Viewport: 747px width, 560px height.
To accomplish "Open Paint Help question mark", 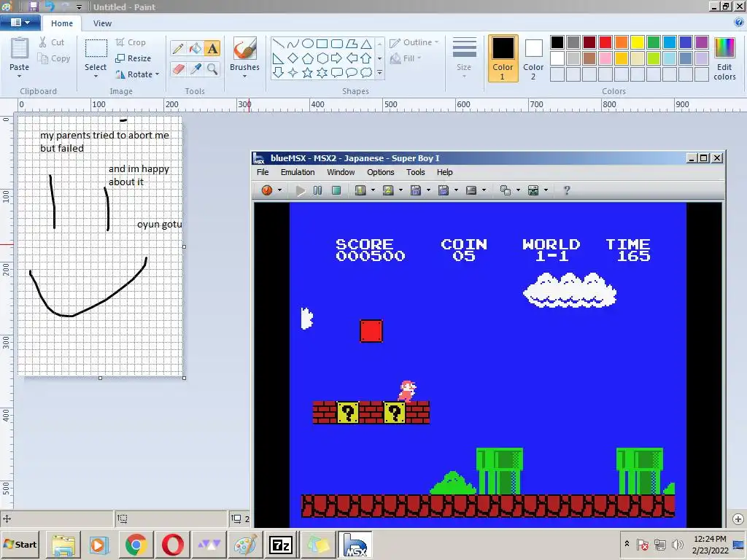I will pos(739,22).
